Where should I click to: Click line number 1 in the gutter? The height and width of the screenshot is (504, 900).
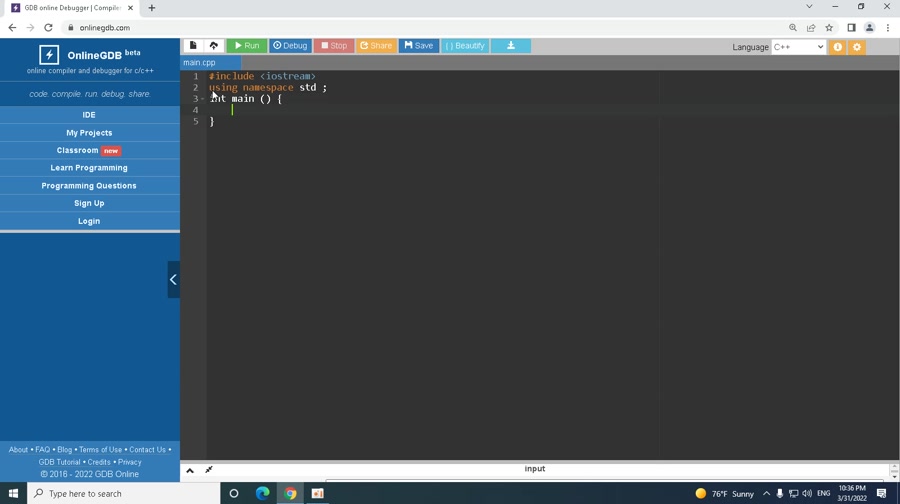click(196, 76)
